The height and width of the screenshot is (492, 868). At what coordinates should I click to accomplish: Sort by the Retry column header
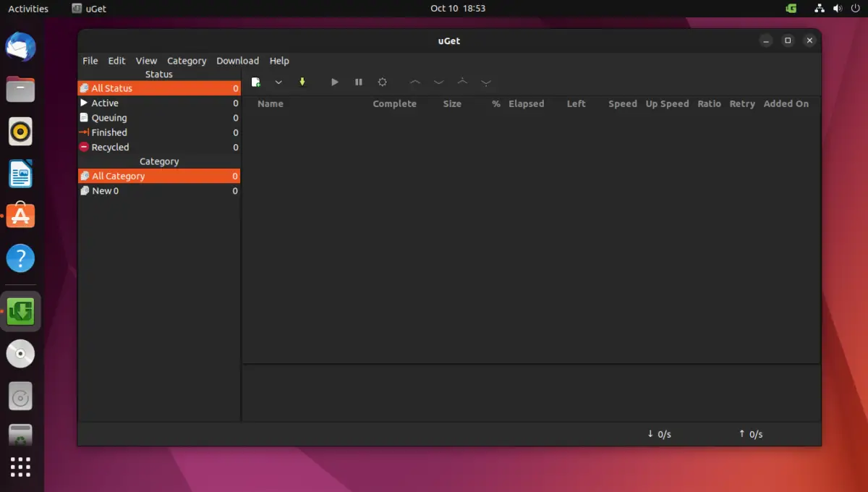click(x=742, y=103)
